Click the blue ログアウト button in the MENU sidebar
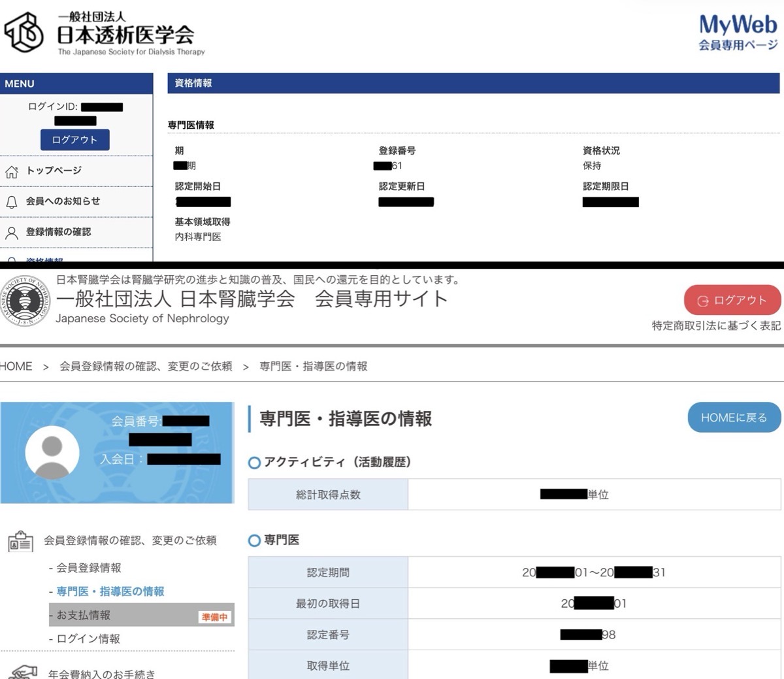Viewport: 784px width, 679px height. click(74, 139)
